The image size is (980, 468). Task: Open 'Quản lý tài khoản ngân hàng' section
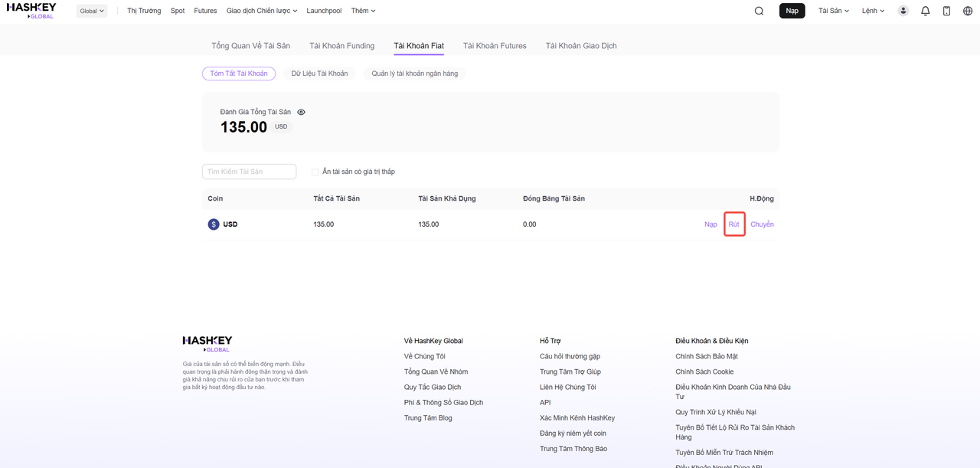[414, 74]
